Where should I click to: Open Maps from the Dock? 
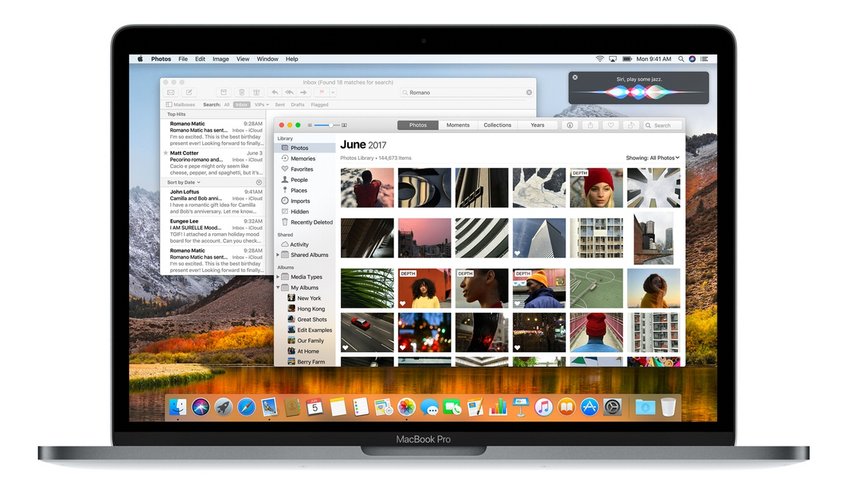click(383, 407)
